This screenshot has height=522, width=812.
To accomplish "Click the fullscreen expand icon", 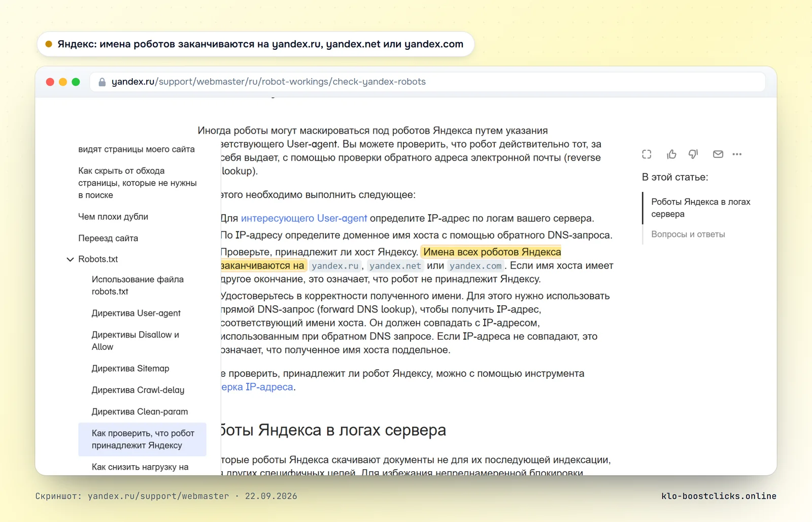I will pos(647,154).
